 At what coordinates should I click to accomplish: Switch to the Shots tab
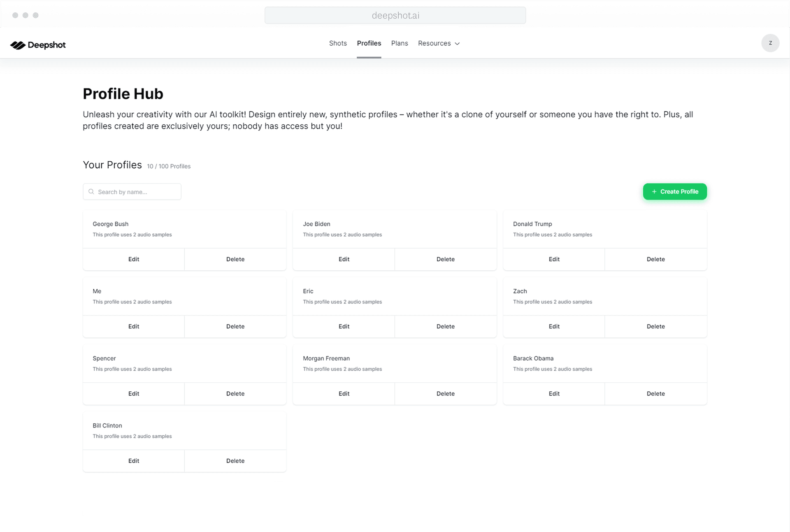coord(338,43)
